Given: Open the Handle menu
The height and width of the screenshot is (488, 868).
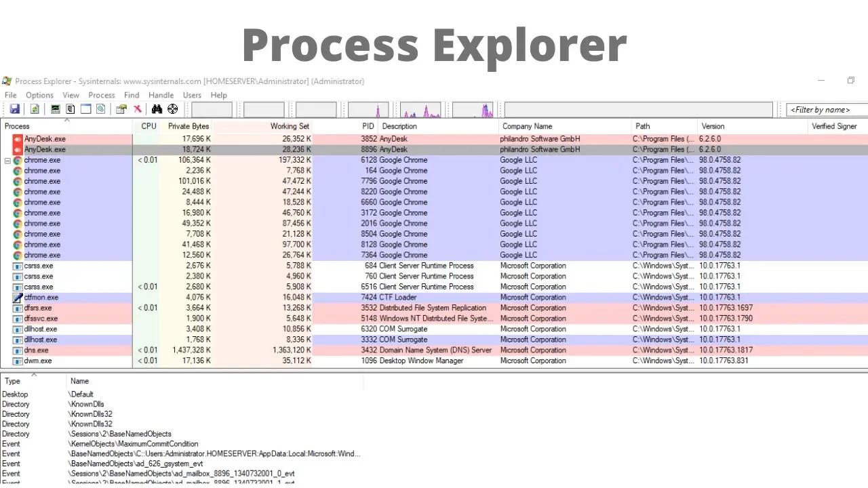Looking at the screenshot, I should coord(161,95).
